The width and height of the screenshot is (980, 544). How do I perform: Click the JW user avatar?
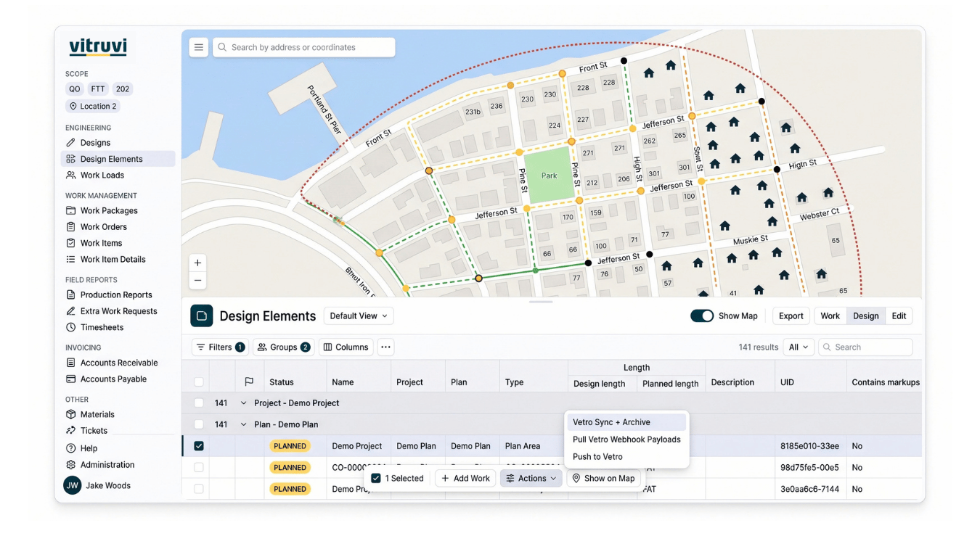click(x=72, y=486)
